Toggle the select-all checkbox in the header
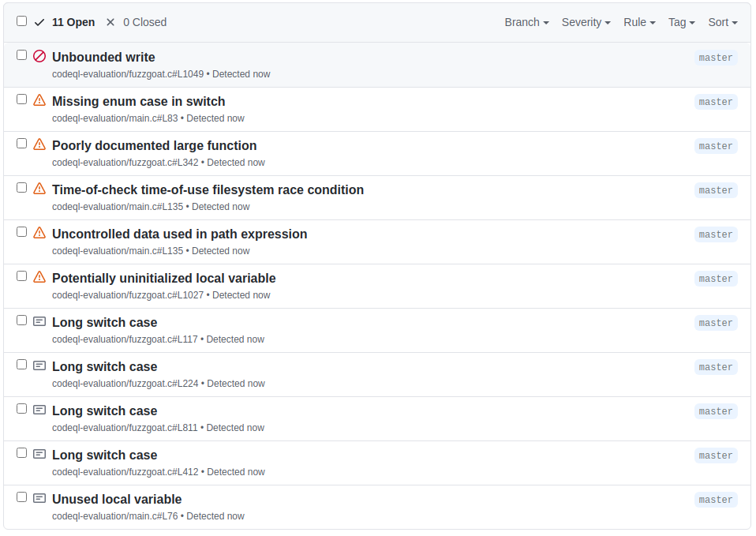The width and height of the screenshot is (756, 536). click(x=21, y=21)
